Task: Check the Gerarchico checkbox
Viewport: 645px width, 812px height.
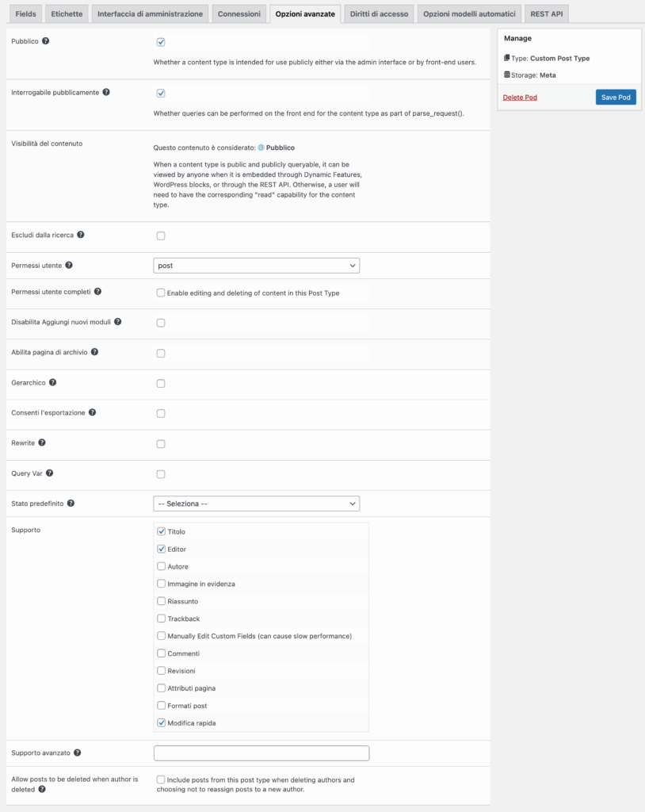Action: point(161,383)
